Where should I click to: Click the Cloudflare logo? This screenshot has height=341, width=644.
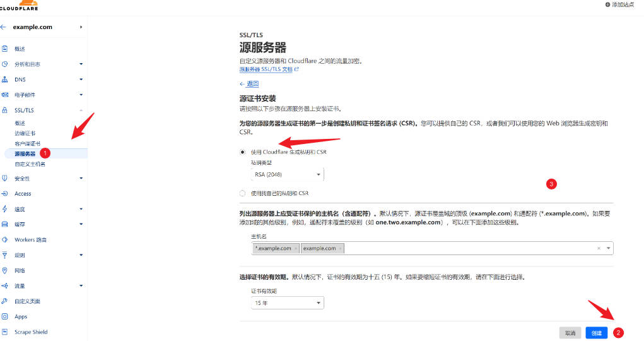[19, 5]
